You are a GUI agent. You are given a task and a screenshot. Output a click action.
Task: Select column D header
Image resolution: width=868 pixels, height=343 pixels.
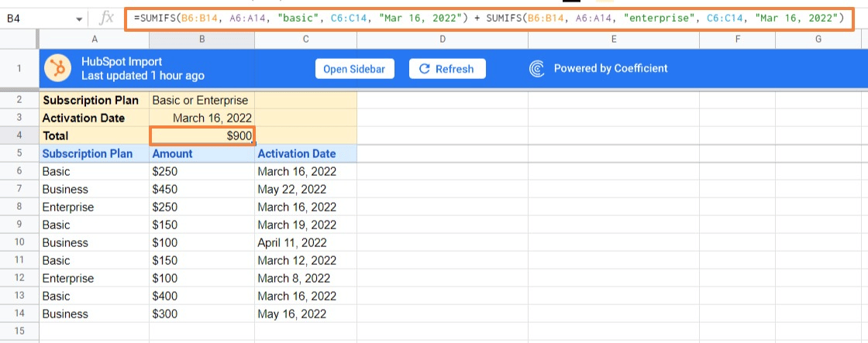442,39
